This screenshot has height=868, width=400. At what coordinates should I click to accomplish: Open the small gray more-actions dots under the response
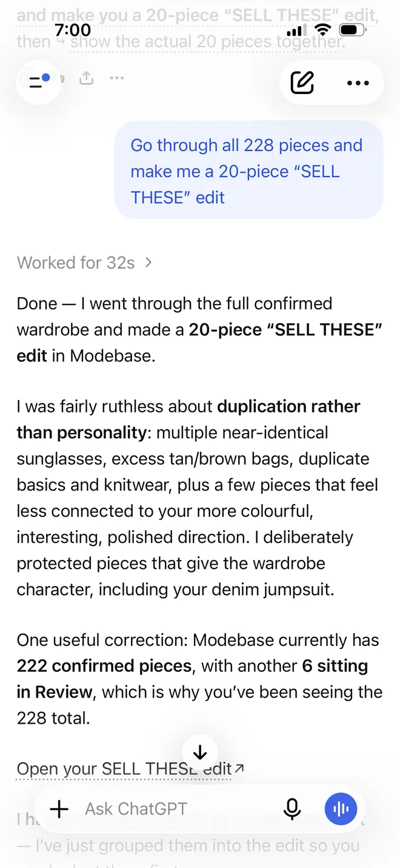click(x=117, y=78)
